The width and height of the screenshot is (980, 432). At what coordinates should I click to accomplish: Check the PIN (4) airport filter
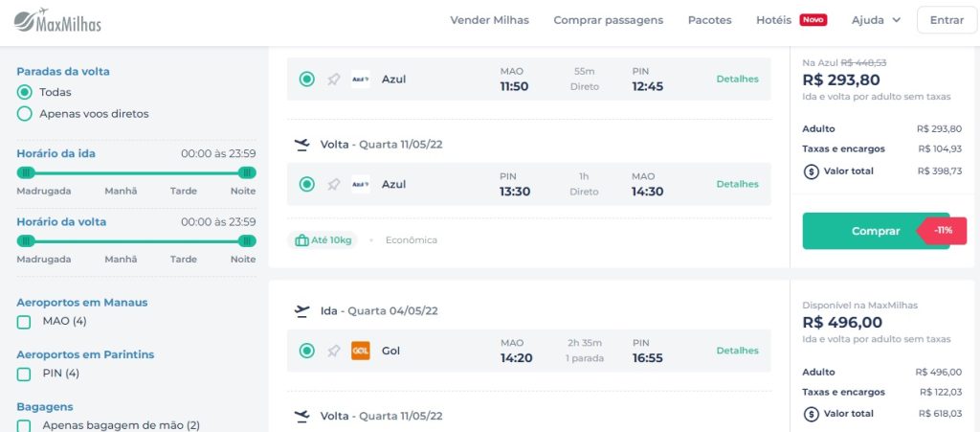[24, 374]
